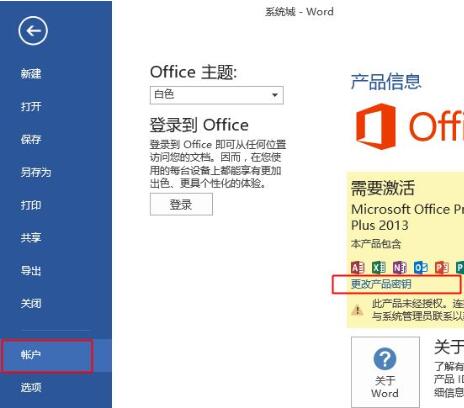
Task: Click the Plus 2013 product text
Action: pos(380,225)
